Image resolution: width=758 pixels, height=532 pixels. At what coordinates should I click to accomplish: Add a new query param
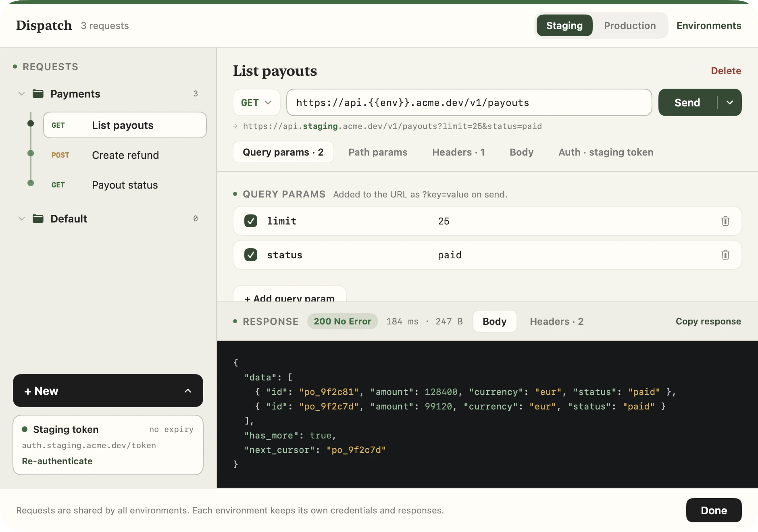click(289, 294)
